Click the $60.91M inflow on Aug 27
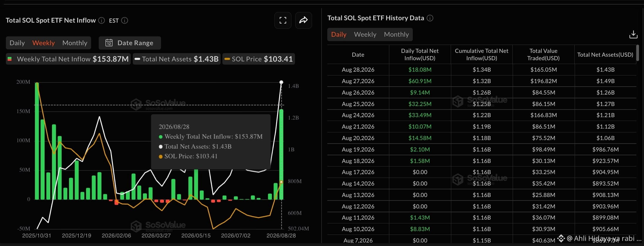The height and width of the screenshot is (246, 644). pyautogui.click(x=420, y=81)
